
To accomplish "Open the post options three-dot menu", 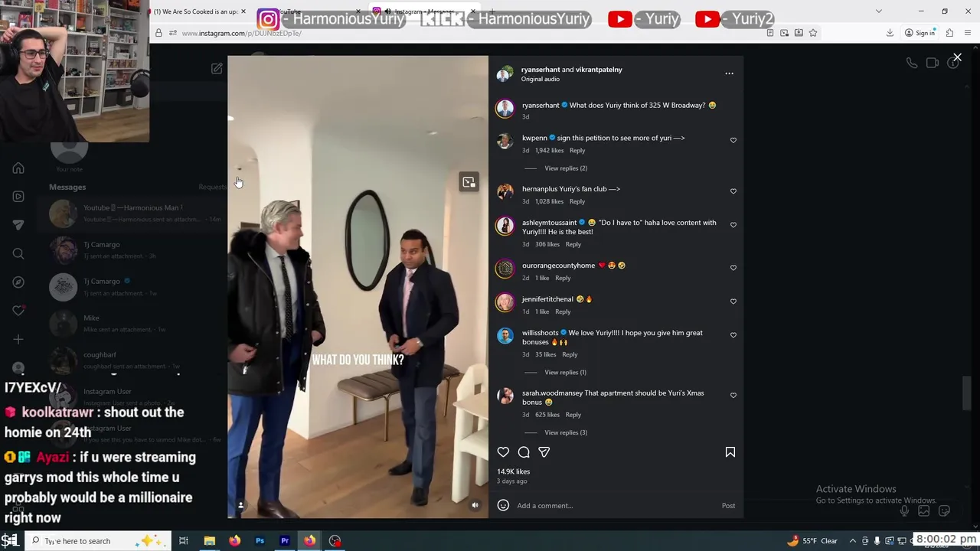I will pos(729,73).
